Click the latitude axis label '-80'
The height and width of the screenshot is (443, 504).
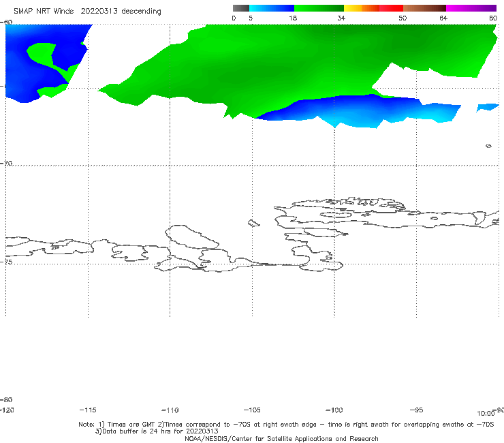point(6,399)
